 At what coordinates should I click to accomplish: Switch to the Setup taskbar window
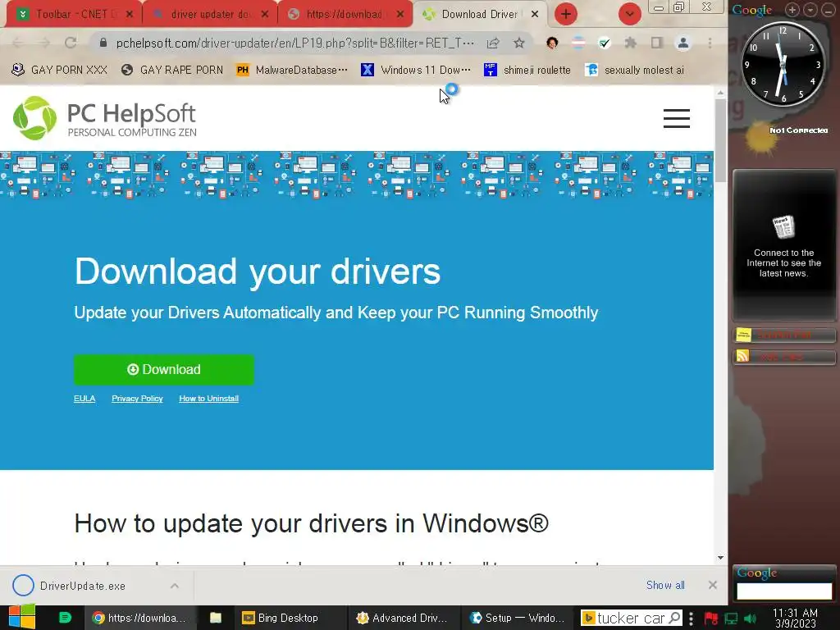tap(518, 619)
